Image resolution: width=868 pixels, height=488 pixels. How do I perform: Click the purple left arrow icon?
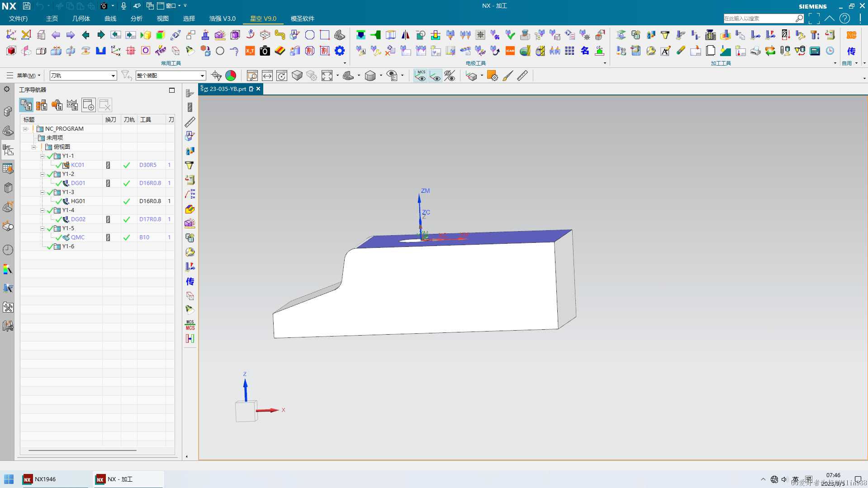click(x=56, y=35)
